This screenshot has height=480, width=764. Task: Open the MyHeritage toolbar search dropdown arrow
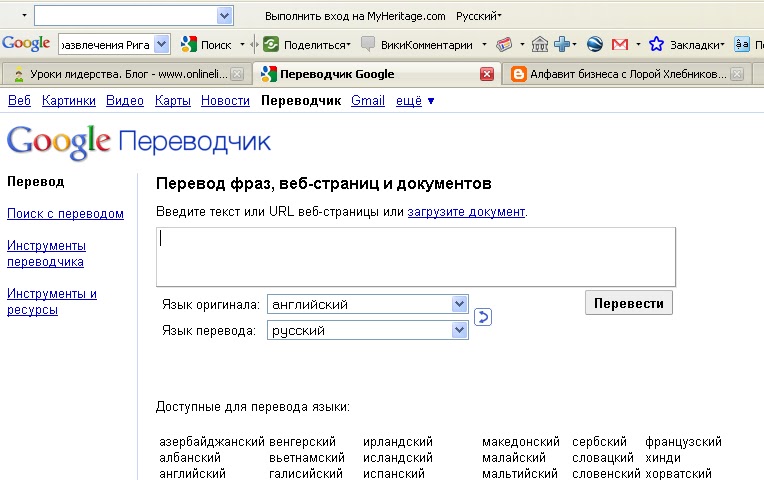[224, 16]
